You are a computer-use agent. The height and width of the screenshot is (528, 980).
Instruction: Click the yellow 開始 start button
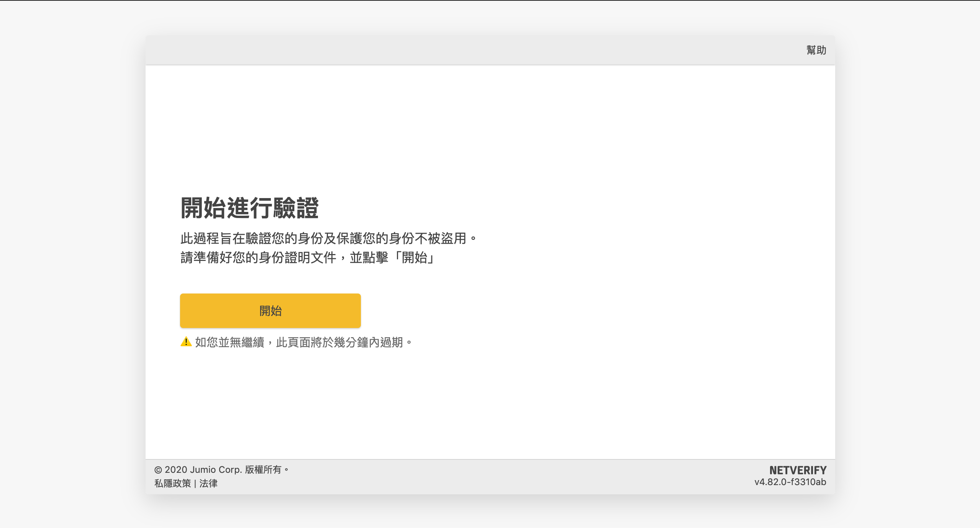click(270, 311)
